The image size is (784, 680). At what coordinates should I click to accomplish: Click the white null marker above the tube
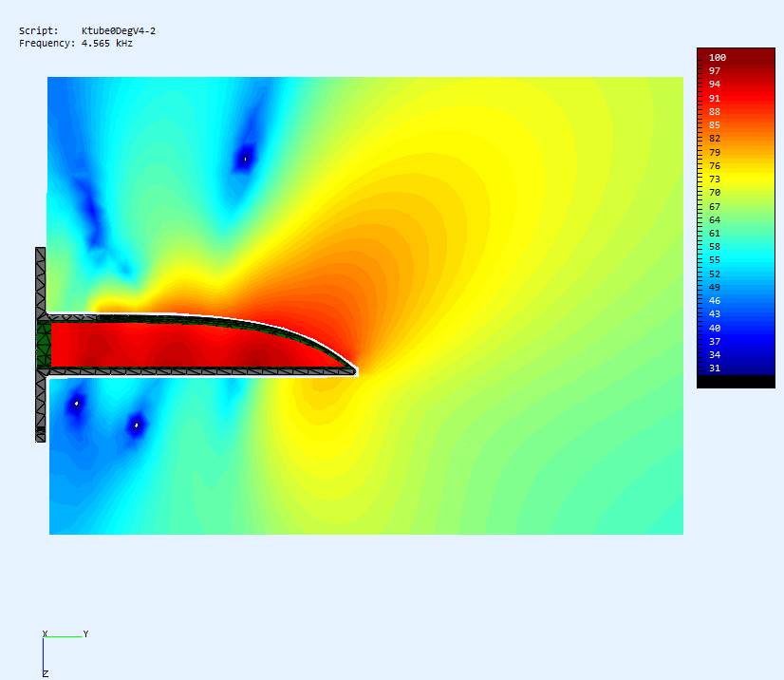[x=245, y=160]
